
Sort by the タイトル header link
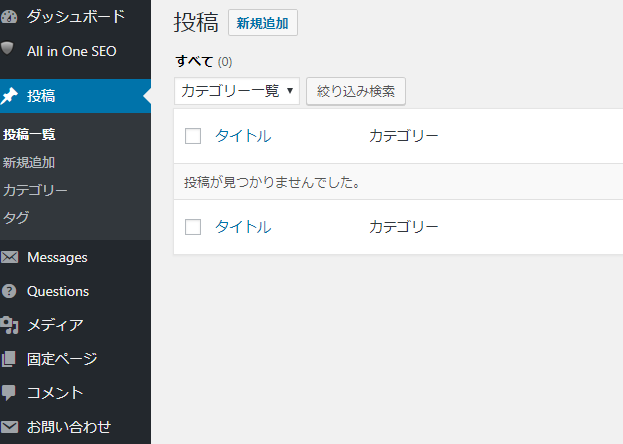click(x=243, y=136)
